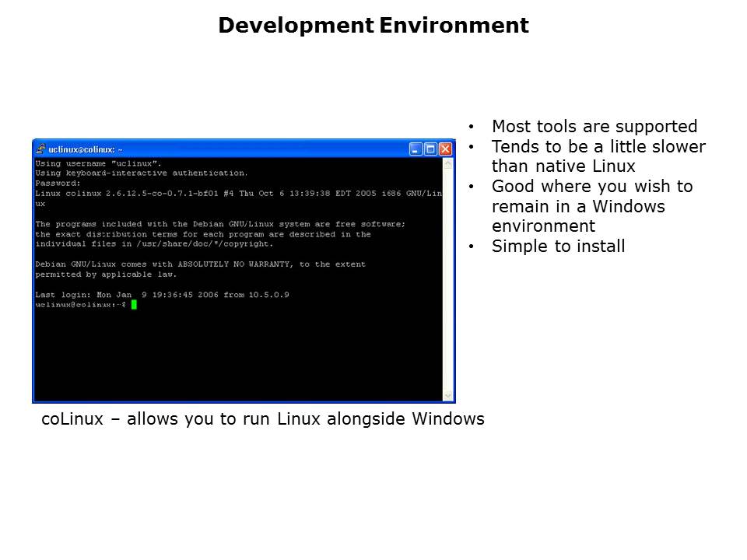Click the middle of the terminal scrollbar track

(447, 280)
